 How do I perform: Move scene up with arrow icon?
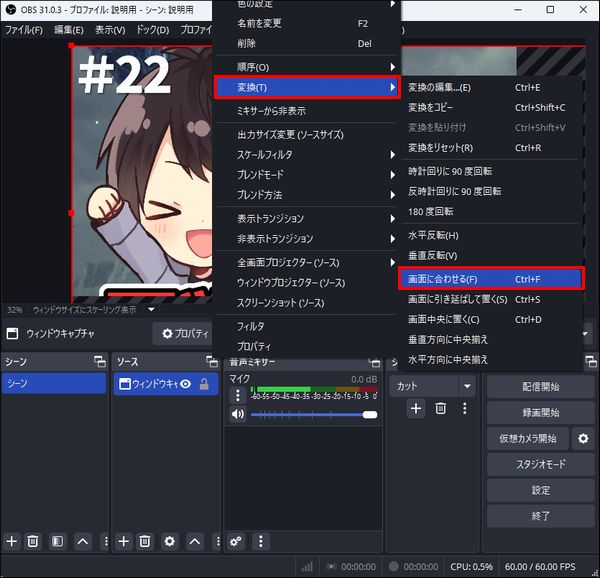click(x=83, y=541)
